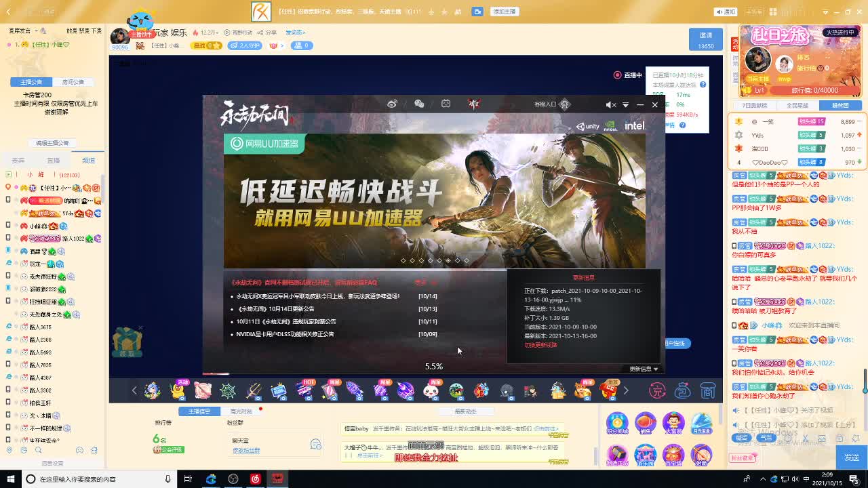Image resolution: width=868 pixels, height=488 pixels.
Task: Click the 分享 share button
Action: tap(267, 33)
